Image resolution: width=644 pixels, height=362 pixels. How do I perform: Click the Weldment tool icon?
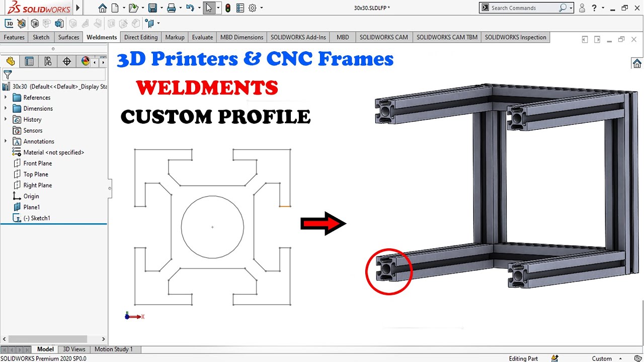21,24
